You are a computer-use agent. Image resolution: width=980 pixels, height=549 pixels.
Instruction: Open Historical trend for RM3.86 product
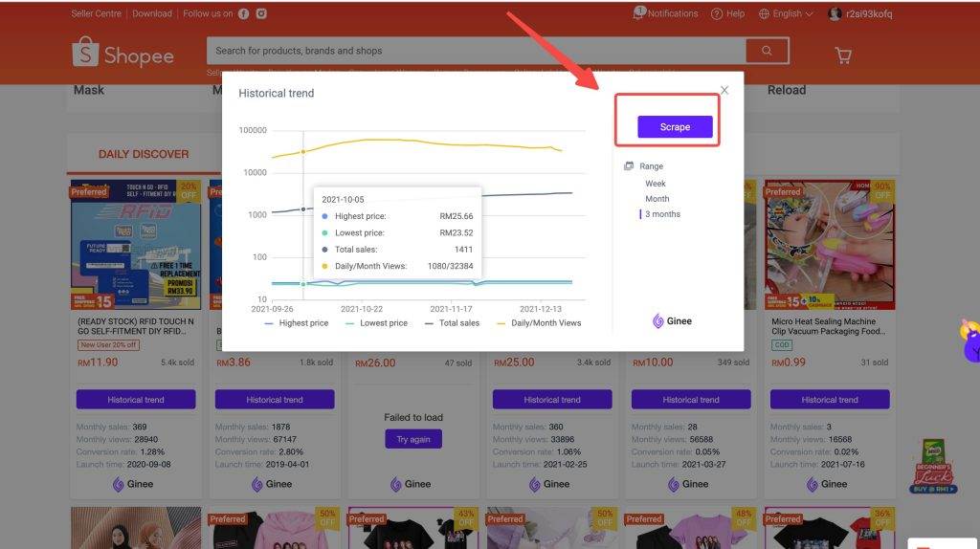(x=275, y=400)
